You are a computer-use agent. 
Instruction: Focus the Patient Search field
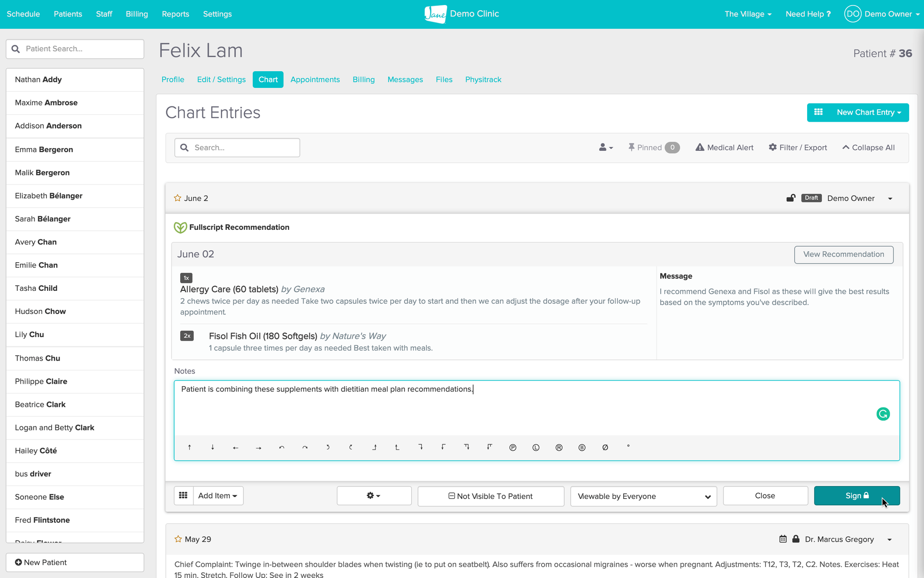(x=75, y=49)
